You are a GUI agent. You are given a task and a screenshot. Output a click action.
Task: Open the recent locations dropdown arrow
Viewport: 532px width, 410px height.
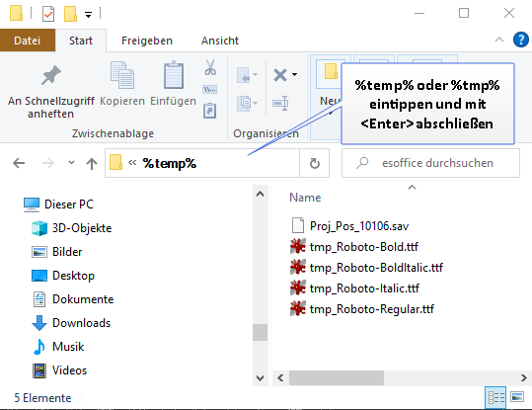coord(71,163)
